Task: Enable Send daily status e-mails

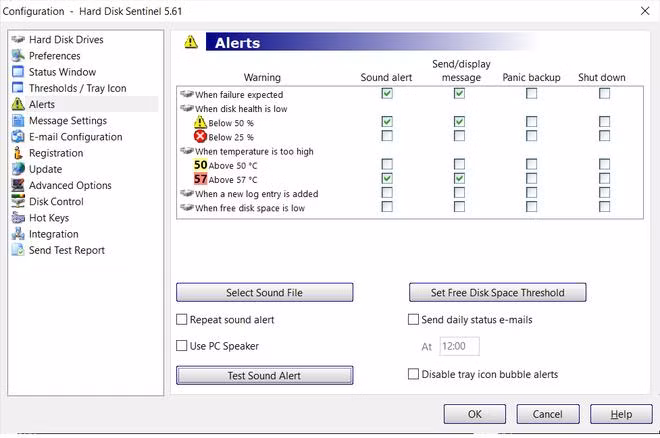Action: [414, 320]
